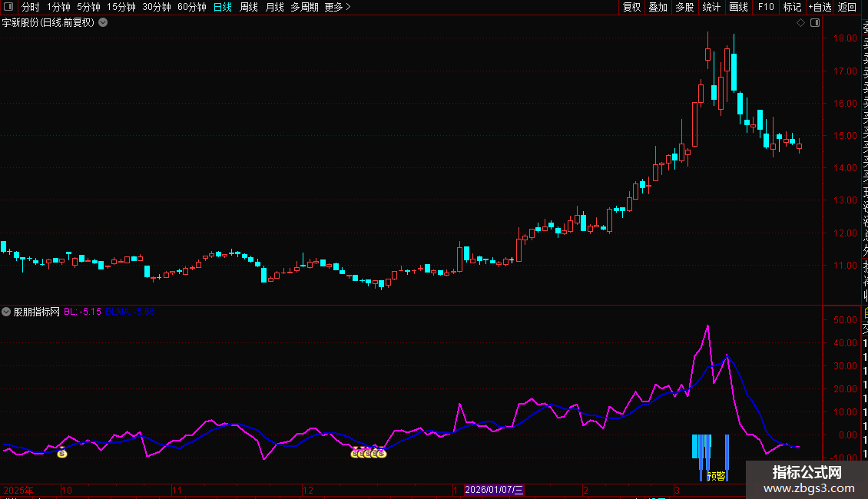Expand the 更多 period options
The image size is (868, 499).
pyautogui.click(x=337, y=7)
